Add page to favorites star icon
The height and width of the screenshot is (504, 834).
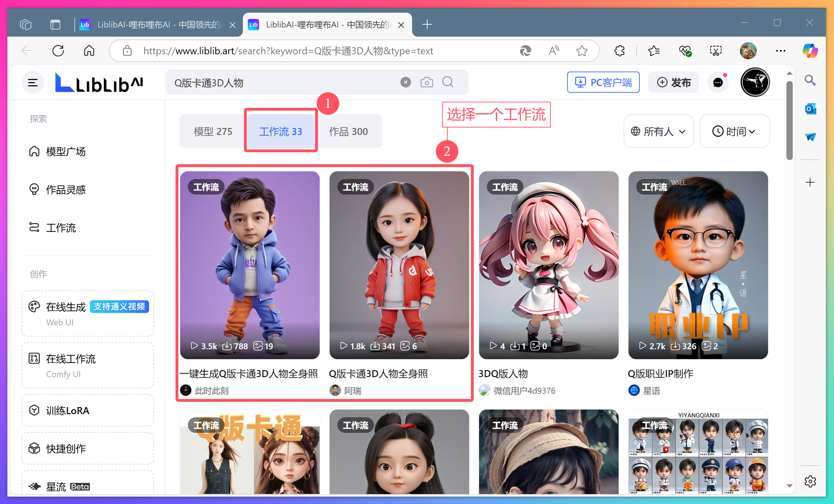coord(582,51)
